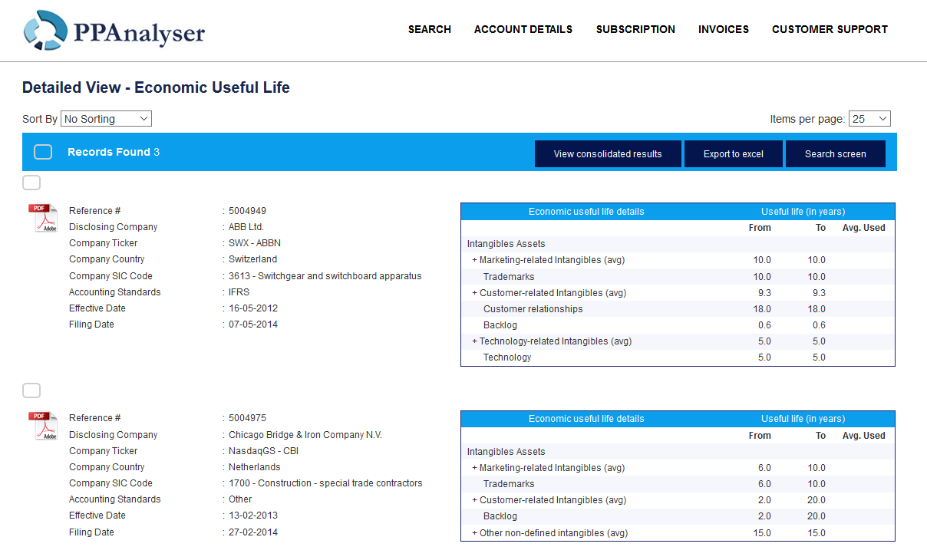Image resolution: width=927 pixels, height=560 pixels.
Task: Select reference number 5004949
Action: pos(247,211)
